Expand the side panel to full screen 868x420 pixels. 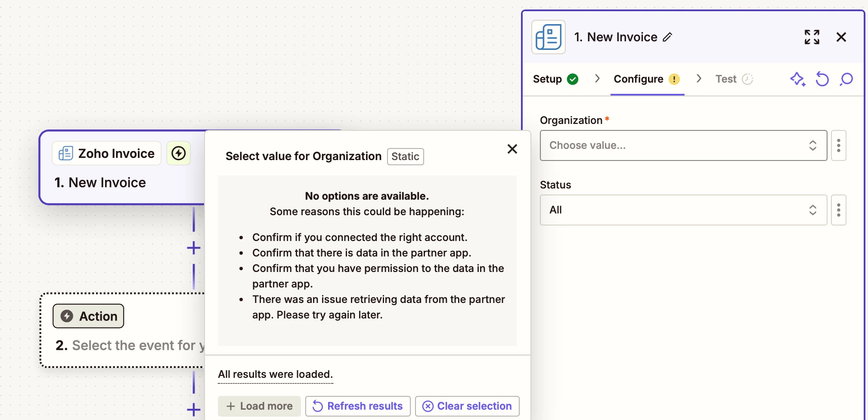coord(812,37)
